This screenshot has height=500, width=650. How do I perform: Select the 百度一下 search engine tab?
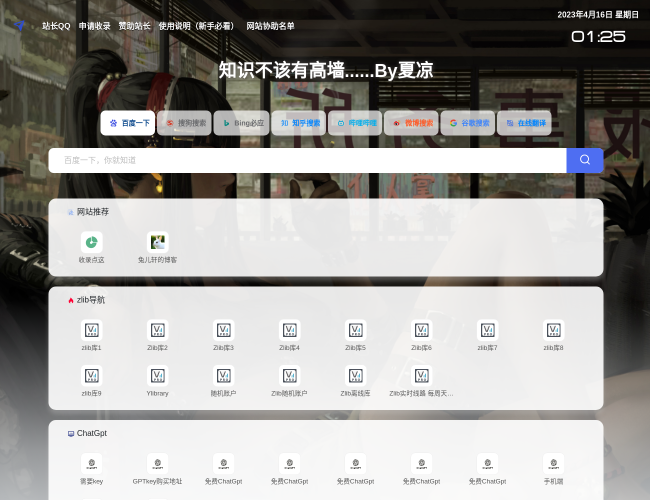pos(128,123)
